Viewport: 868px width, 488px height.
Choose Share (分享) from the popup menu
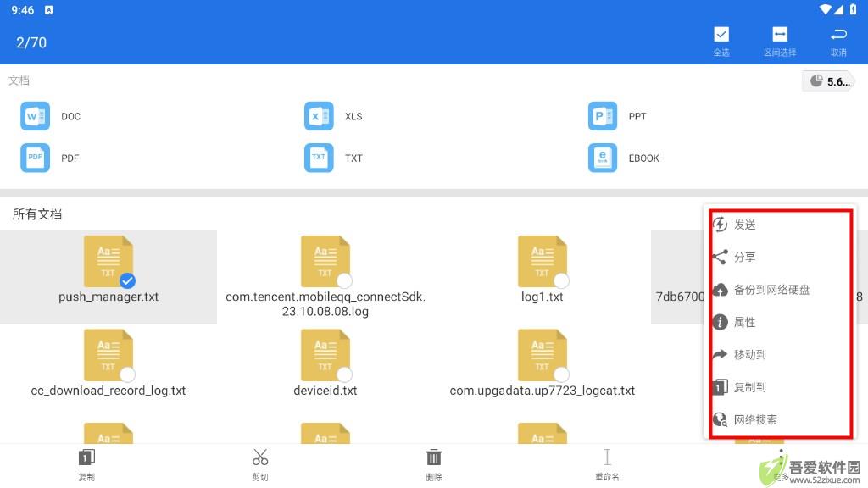pyautogui.click(x=781, y=257)
